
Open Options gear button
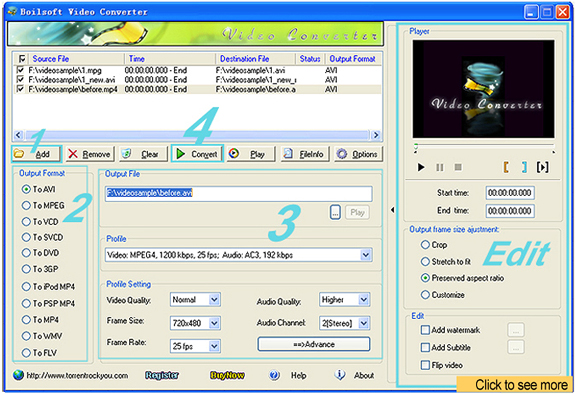tap(358, 154)
